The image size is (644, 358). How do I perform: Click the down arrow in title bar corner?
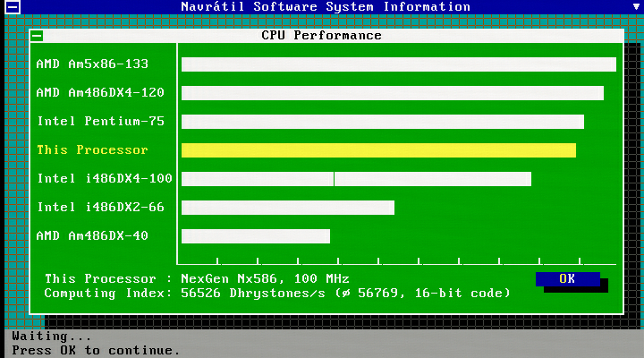click(636, 6)
